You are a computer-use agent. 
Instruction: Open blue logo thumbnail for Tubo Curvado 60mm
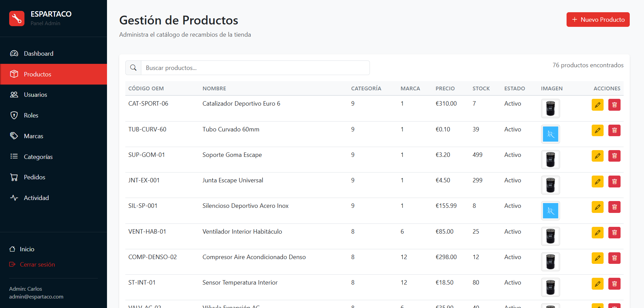click(550, 134)
